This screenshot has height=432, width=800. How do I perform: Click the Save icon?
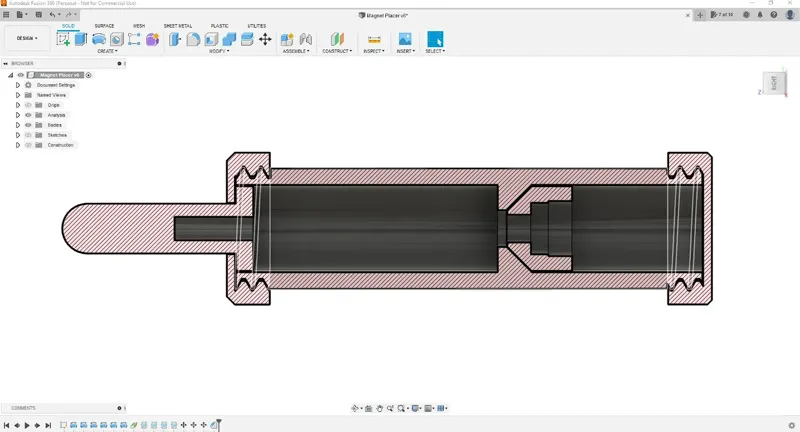[x=38, y=15]
